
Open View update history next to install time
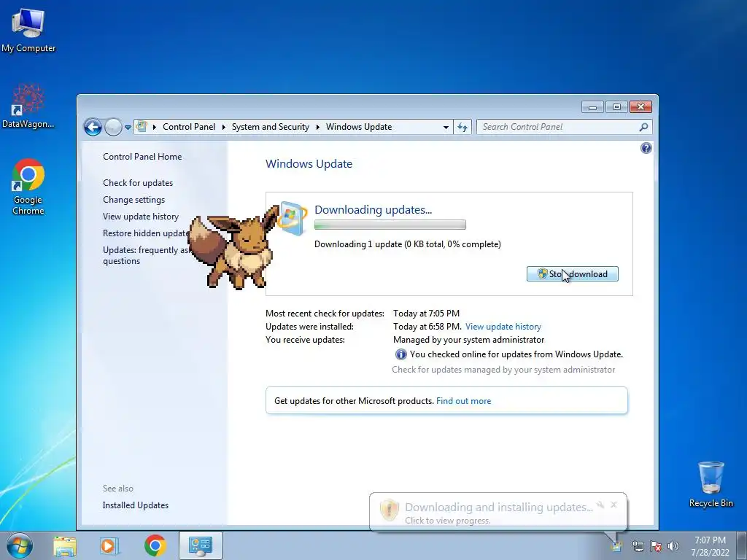(503, 327)
